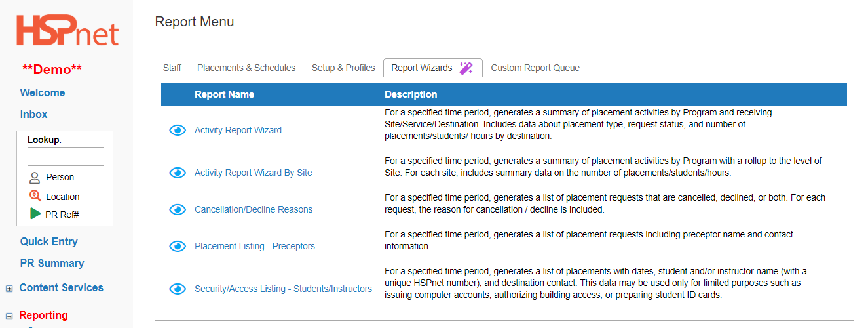Click the magic wand icon on Report Wizards tab
Image resolution: width=868 pixels, height=328 pixels.
[x=466, y=68]
